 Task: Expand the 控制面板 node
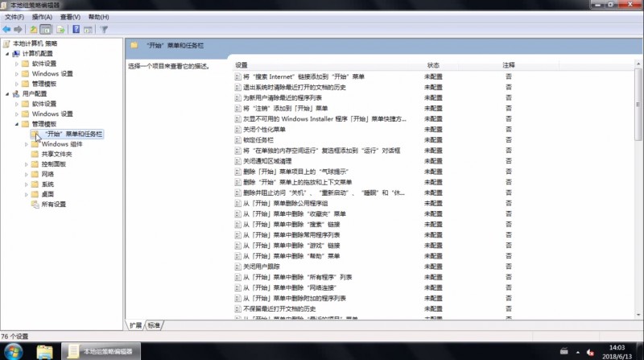pyautogui.click(x=27, y=164)
